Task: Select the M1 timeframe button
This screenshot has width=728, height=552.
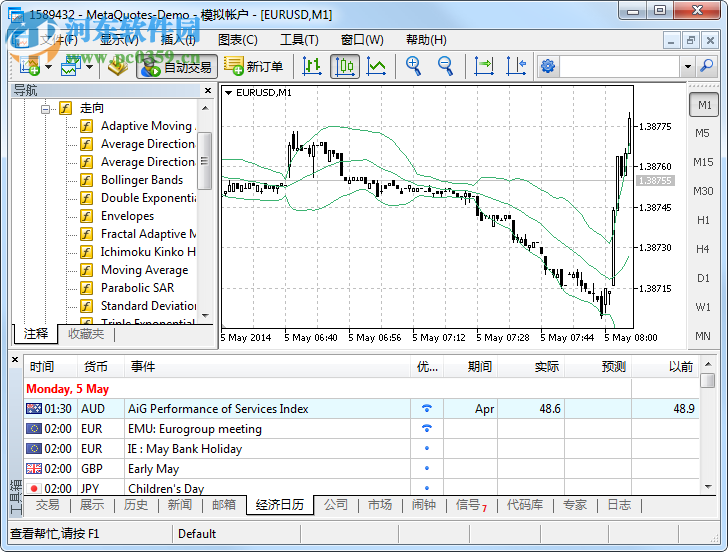Action: [704, 105]
